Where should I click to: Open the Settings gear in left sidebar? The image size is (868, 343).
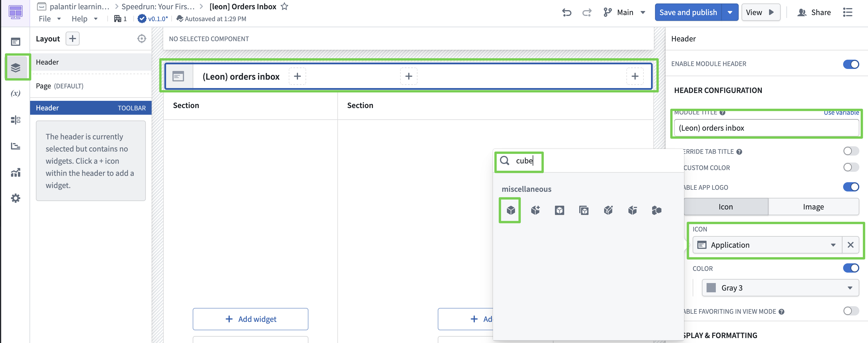pos(16,198)
